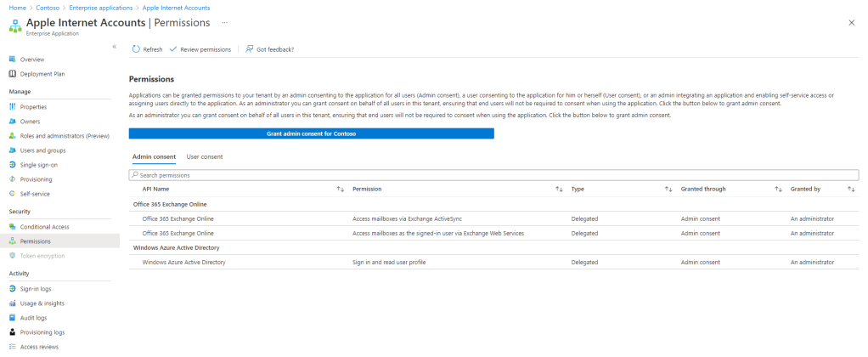Screen dimensions: 868x357
Task: Switch to the User consent tab
Action: pos(204,156)
